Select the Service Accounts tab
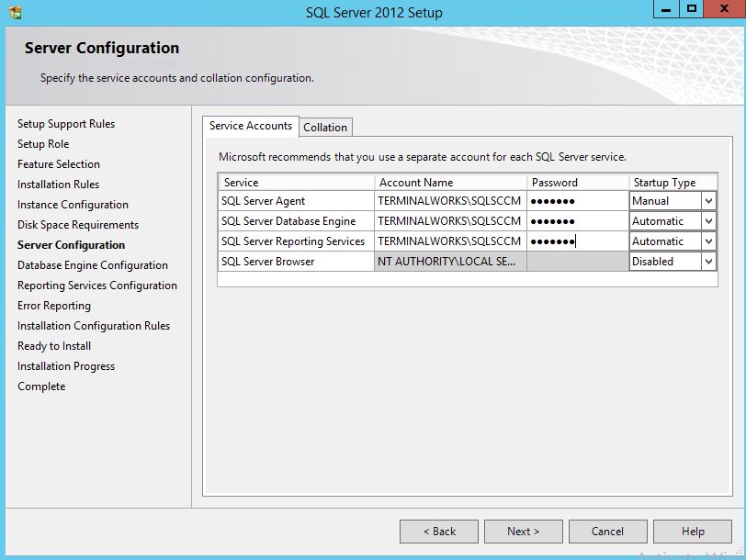 (251, 126)
